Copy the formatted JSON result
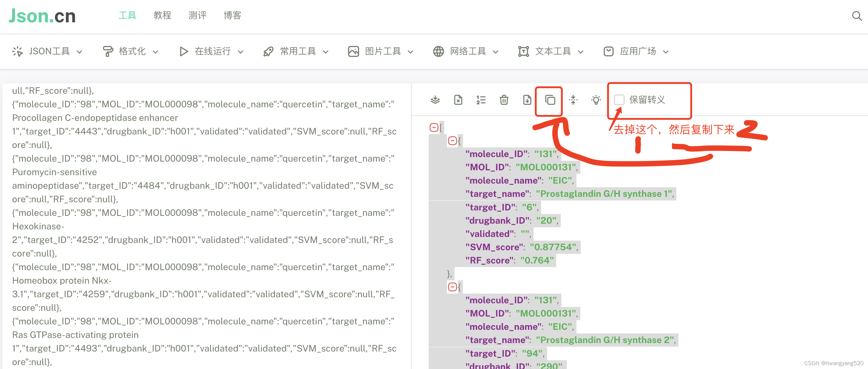This screenshot has height=369, width=868. 550,100
